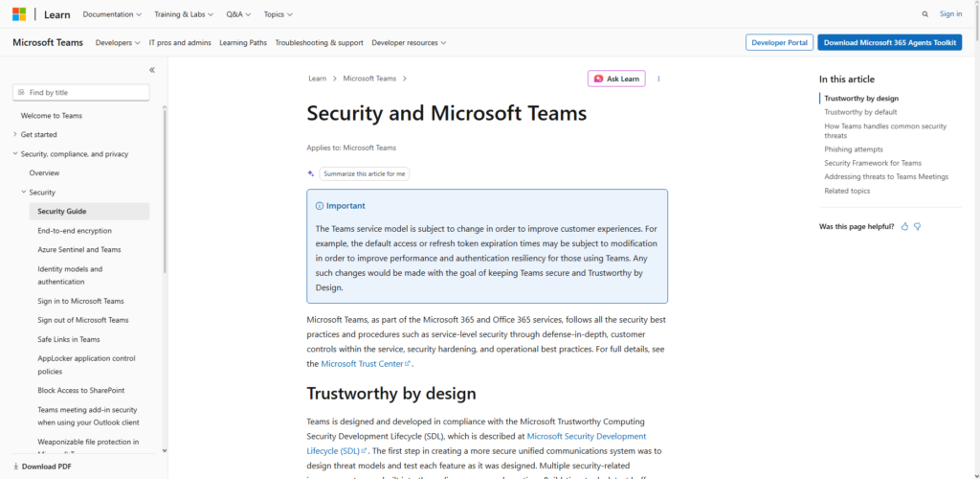Click the filter icon in Find by title
The width and height of the screenshot is (980, 479).
pyautogui.click(x=22, y=93)
